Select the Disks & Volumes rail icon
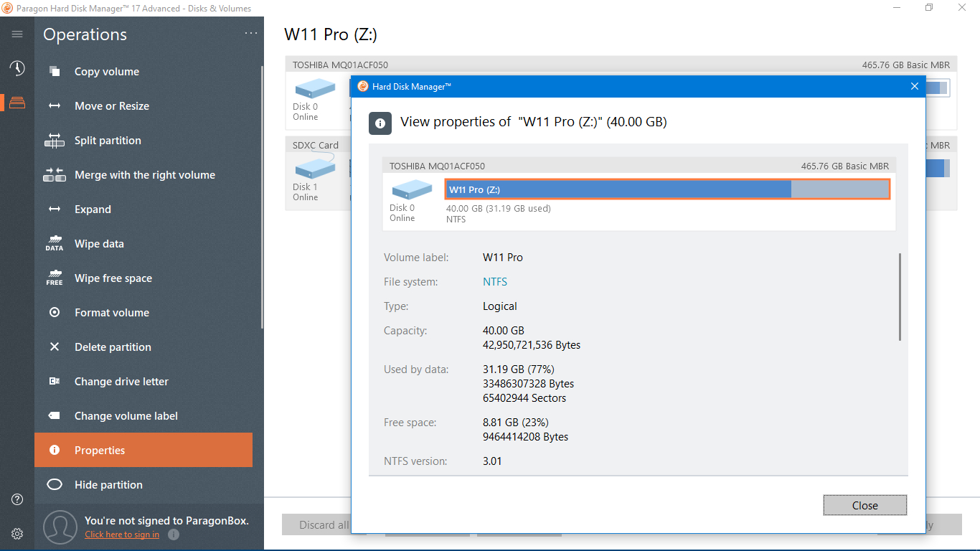The image size is (980, 551). point(17,103)
